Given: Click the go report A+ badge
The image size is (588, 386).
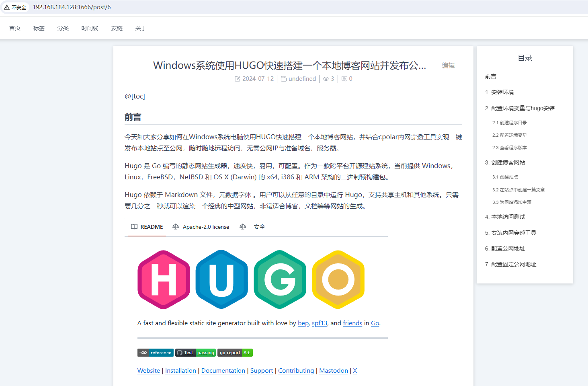Looking at the screenshot, I should pos(235,353).
